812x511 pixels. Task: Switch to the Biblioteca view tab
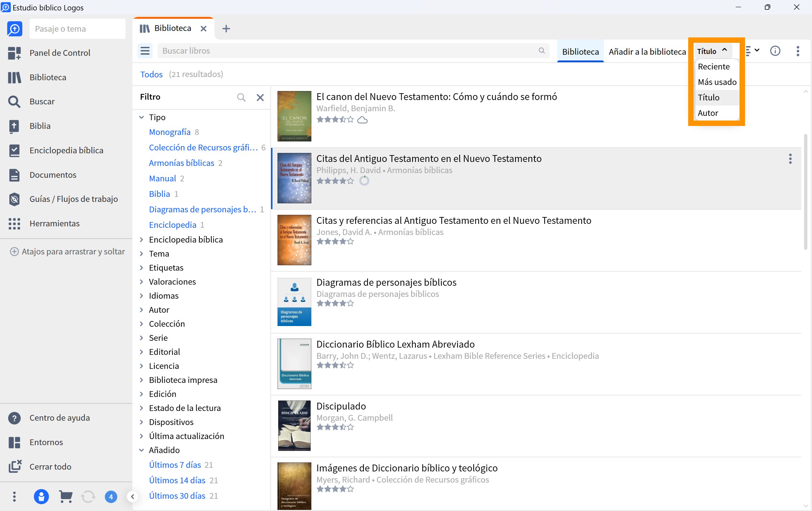580,51
